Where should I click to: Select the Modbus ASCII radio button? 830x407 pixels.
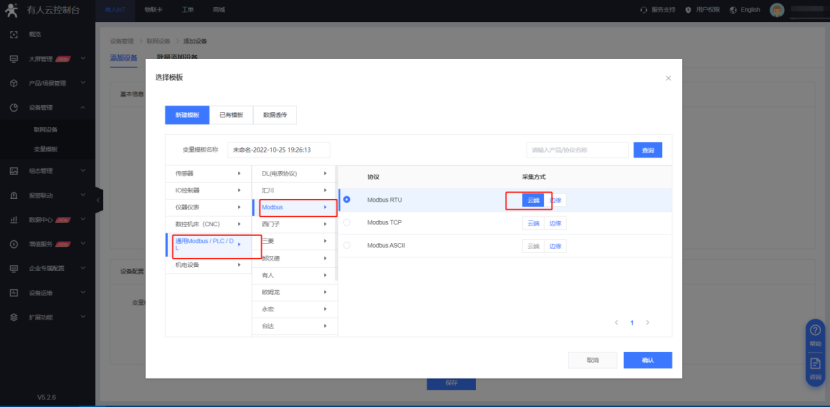point(347,245)
